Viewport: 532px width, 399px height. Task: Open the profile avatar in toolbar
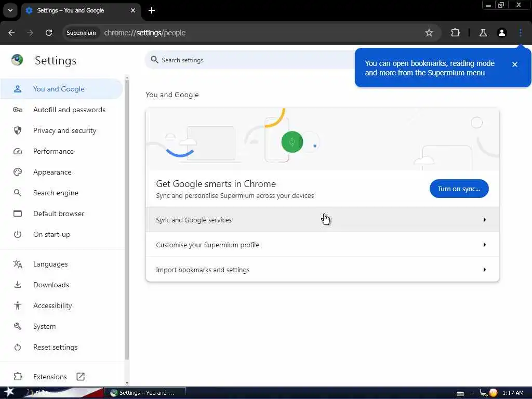[x=502, y=33]
